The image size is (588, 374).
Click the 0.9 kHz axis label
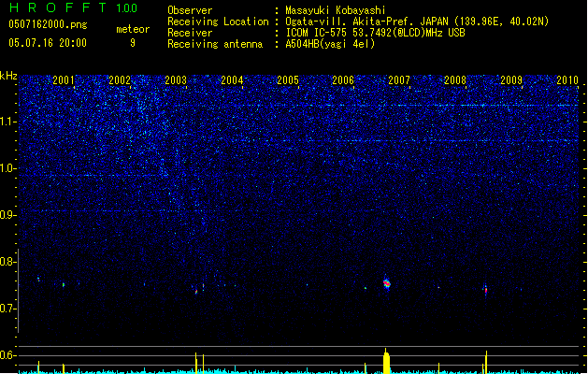click(x=8, y=215)
